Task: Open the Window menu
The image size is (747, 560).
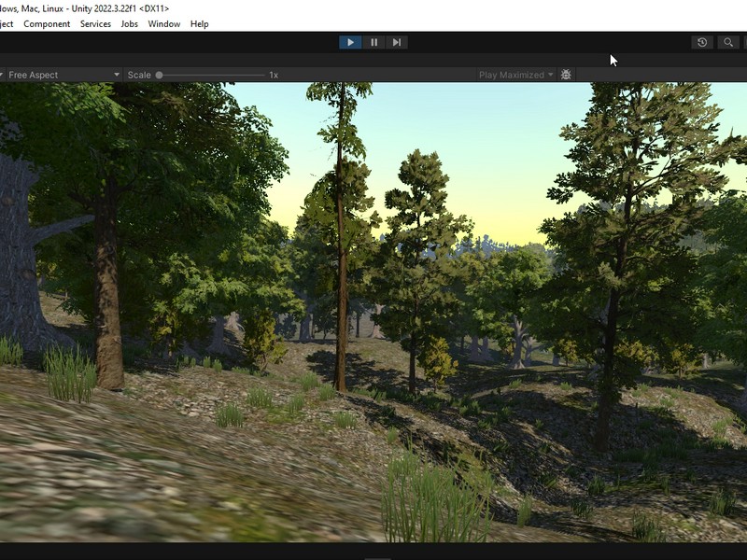Action: click(x=163, y=23)
